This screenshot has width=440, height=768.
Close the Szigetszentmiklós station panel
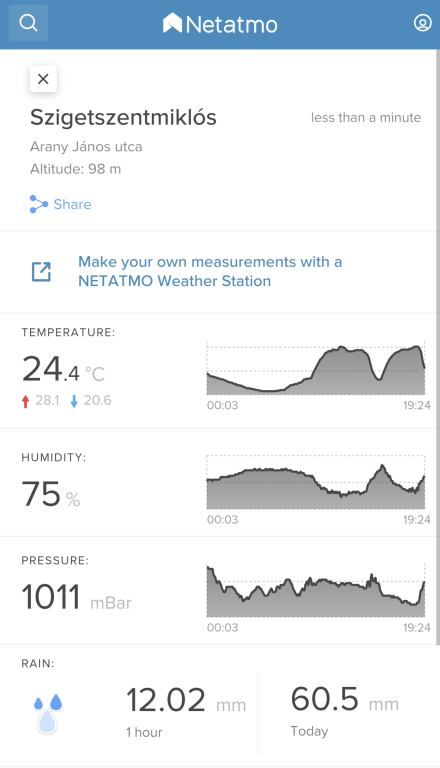click(x=43, y=79)
